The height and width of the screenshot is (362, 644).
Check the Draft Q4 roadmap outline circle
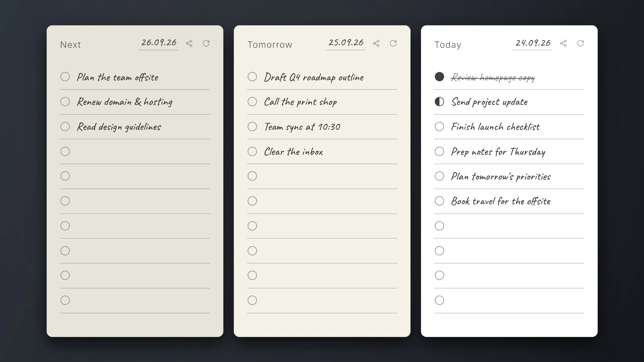point(252,77)
